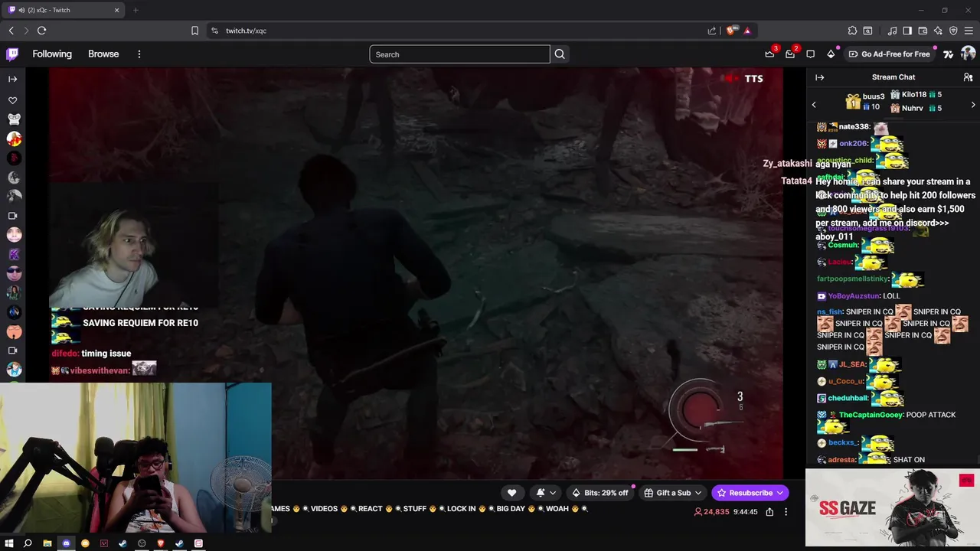Screen dimensions: 980x551
Task: Open the Following page
Action: [x=52, y=54]
